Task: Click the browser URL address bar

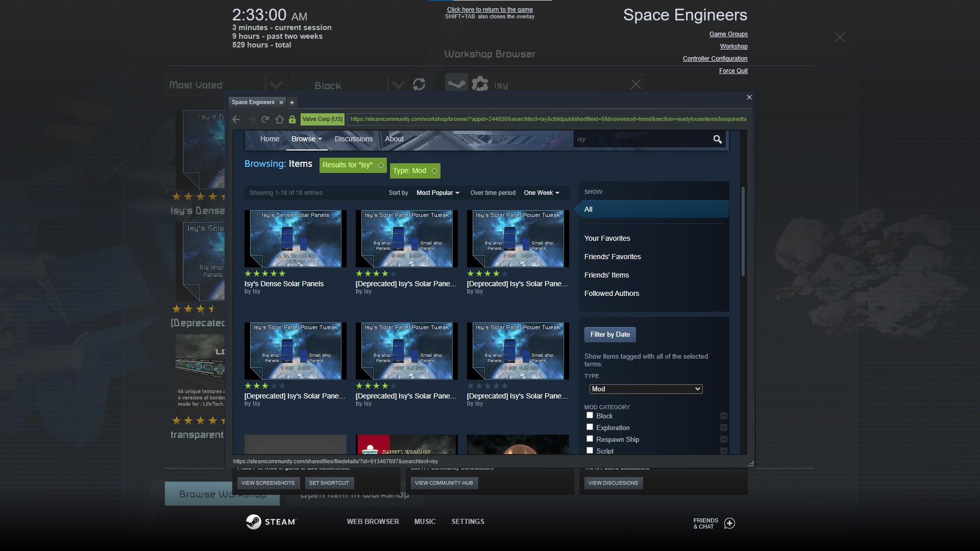Action: [x=548, y=119]
